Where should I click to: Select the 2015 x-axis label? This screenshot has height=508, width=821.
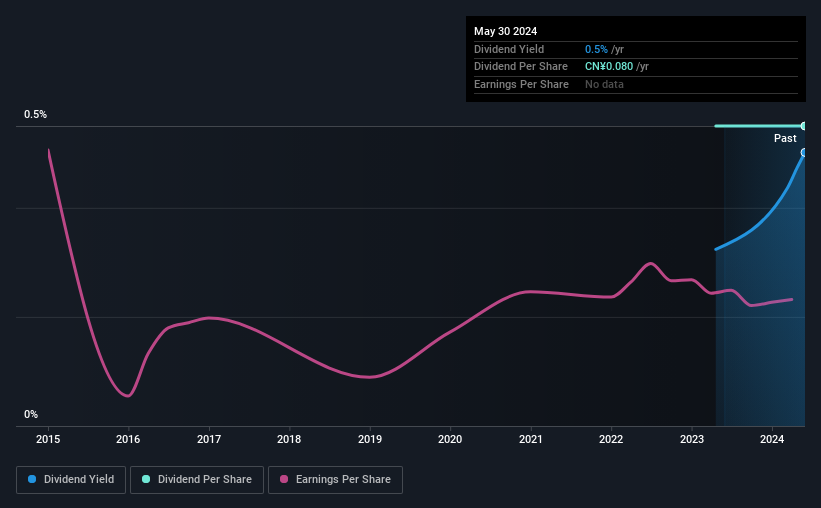49,438
